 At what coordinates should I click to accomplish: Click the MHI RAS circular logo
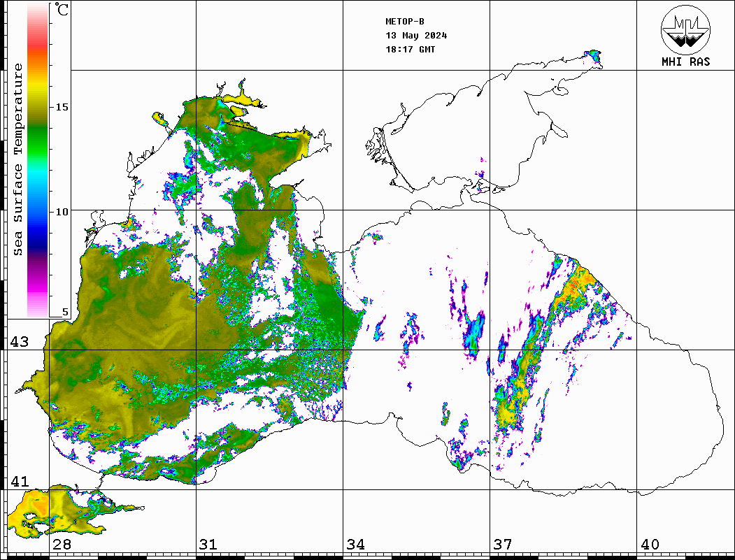686,29
